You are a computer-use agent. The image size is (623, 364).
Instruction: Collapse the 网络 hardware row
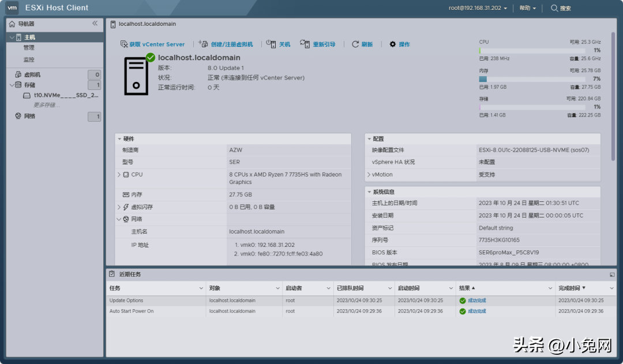tap(119, 219)
